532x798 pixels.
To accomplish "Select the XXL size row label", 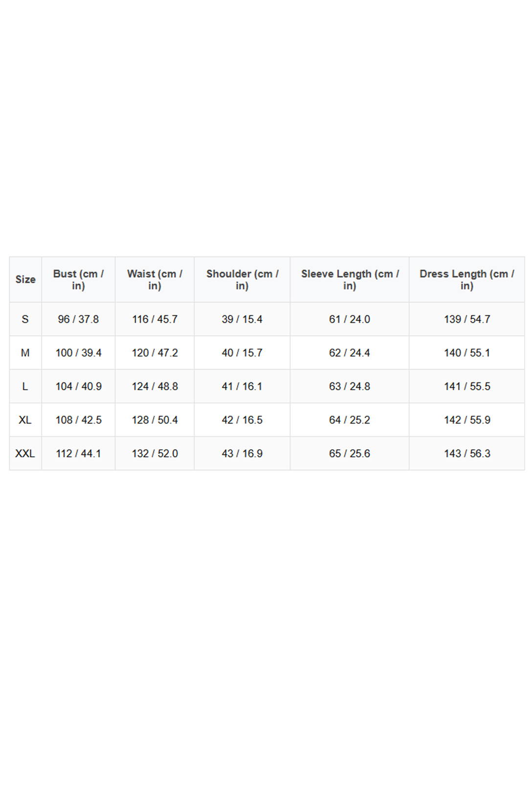I will coord(25,454).
